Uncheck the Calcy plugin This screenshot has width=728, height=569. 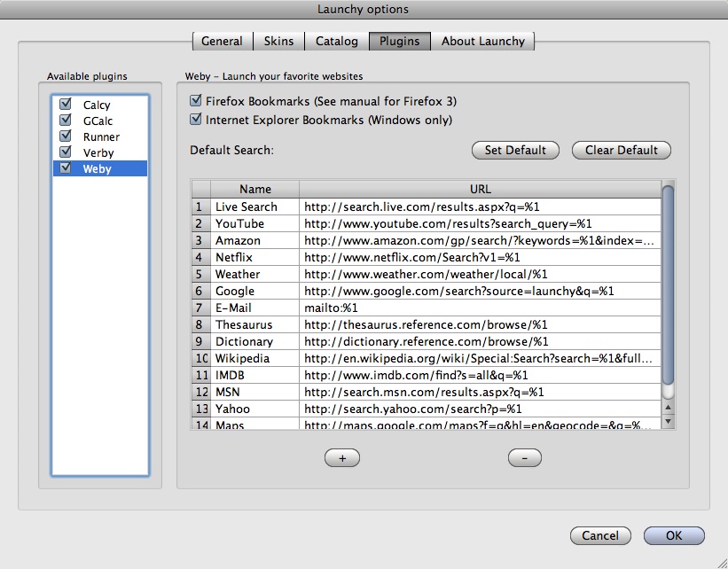tap(65, 105)
